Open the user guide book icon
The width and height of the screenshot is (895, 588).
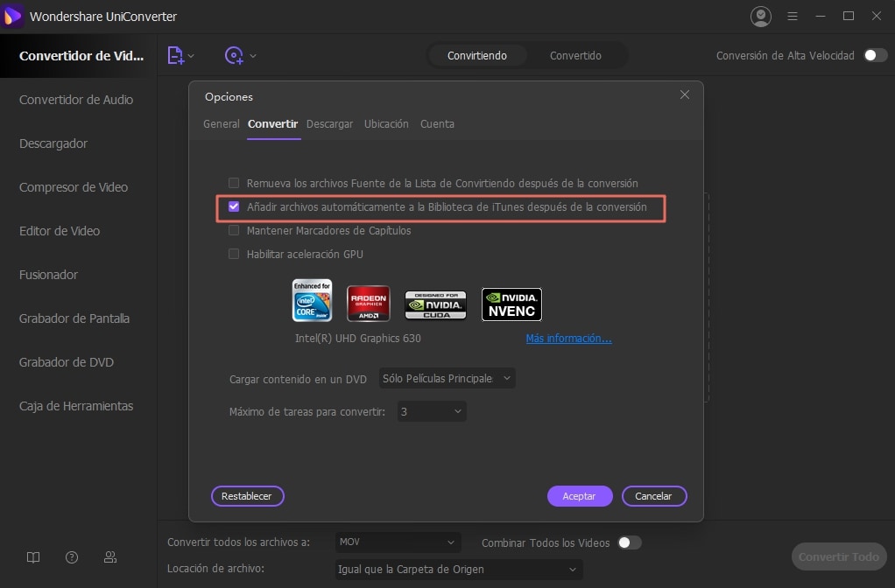33,557
